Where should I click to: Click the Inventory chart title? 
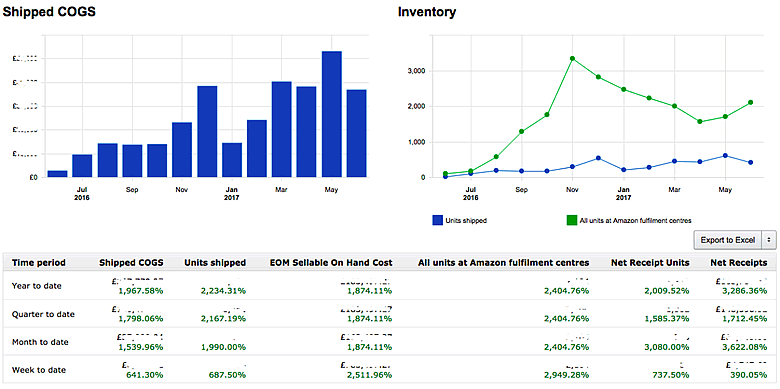coord(427,12)
